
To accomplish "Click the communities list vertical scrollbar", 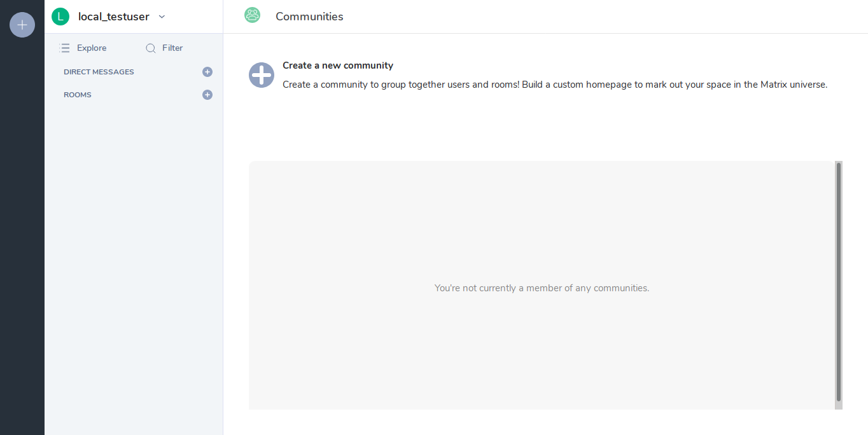I will 839,280.
